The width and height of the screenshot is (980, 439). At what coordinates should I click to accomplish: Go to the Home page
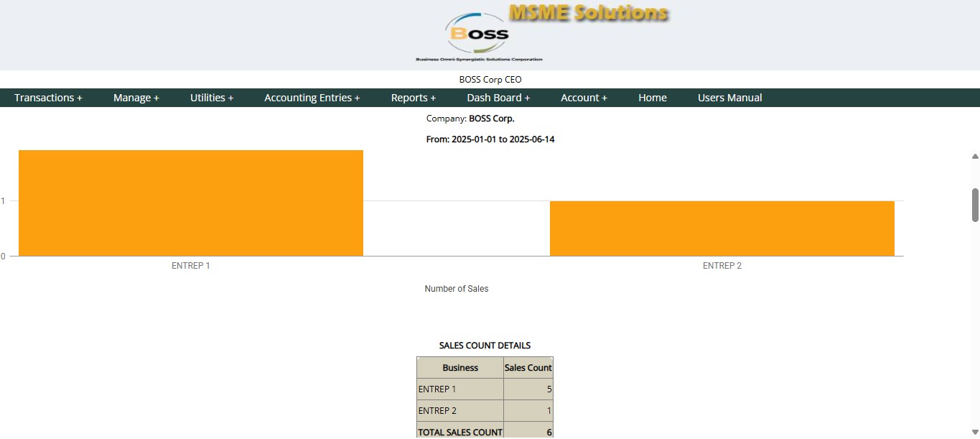tap(653, 98)
